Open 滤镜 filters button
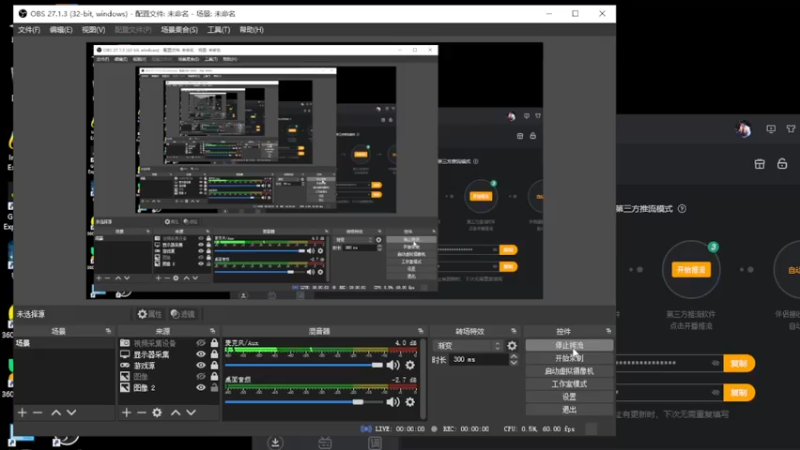800x450 pixels. point(183,314)
